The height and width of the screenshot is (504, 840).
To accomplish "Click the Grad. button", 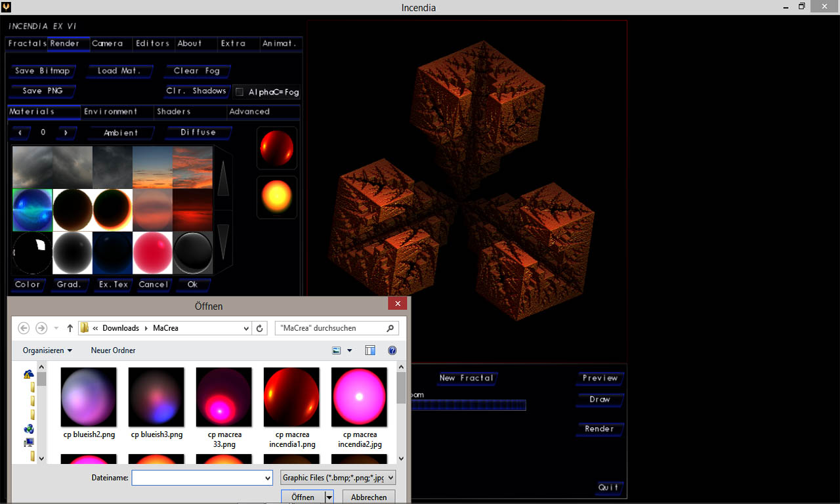I will [69, 285].
